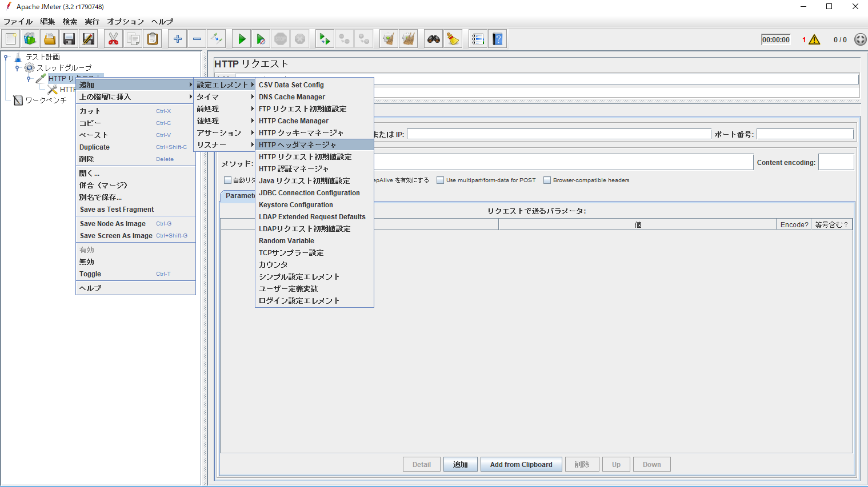Enable the Use multipart/form-data for POST checkbox

(440, 180)
